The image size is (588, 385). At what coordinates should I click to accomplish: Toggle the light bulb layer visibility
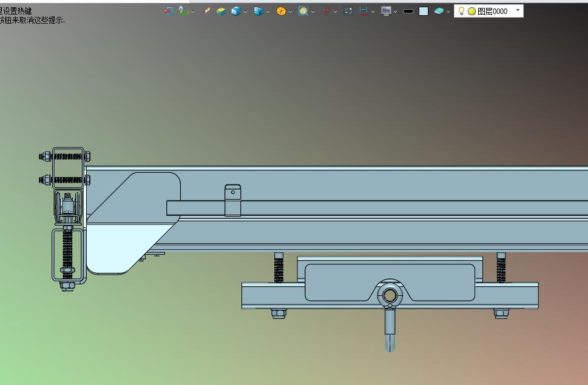point(461,11)
